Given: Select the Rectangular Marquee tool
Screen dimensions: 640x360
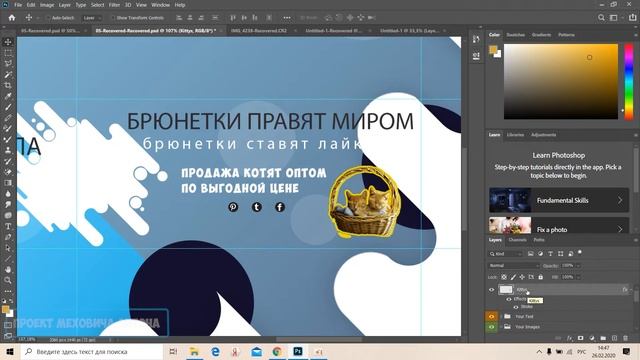Looking at the screenshot, I should pyautogui.click(x=8, y=53).
